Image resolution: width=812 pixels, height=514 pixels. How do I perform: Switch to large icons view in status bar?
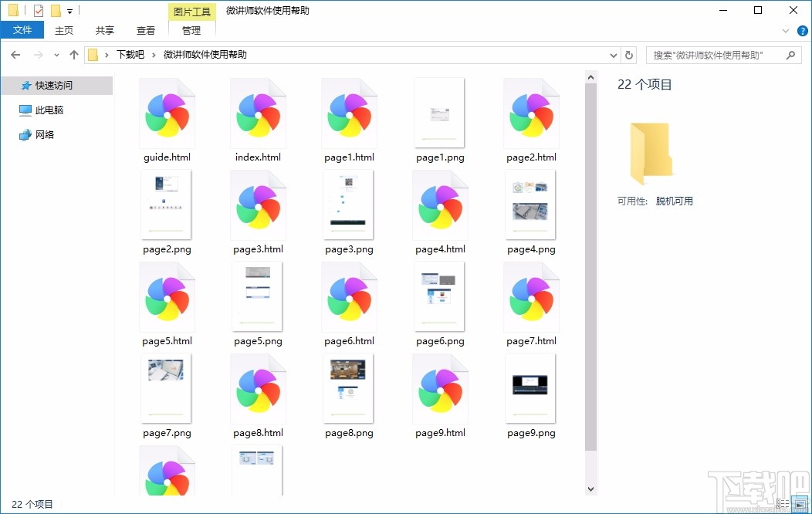point(800,503)
